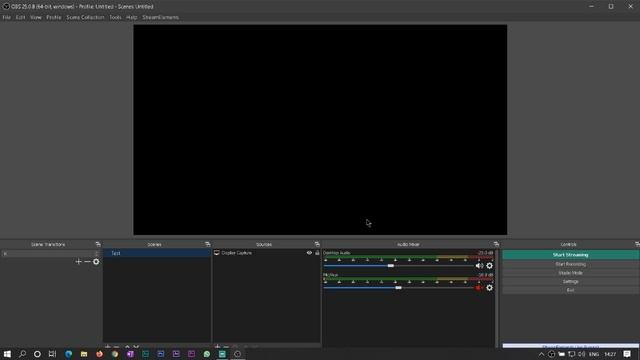Image resolution: width=640 pixels, height=360 pixels.
Task: Open Settings from Controls panel
Action: 570,282
